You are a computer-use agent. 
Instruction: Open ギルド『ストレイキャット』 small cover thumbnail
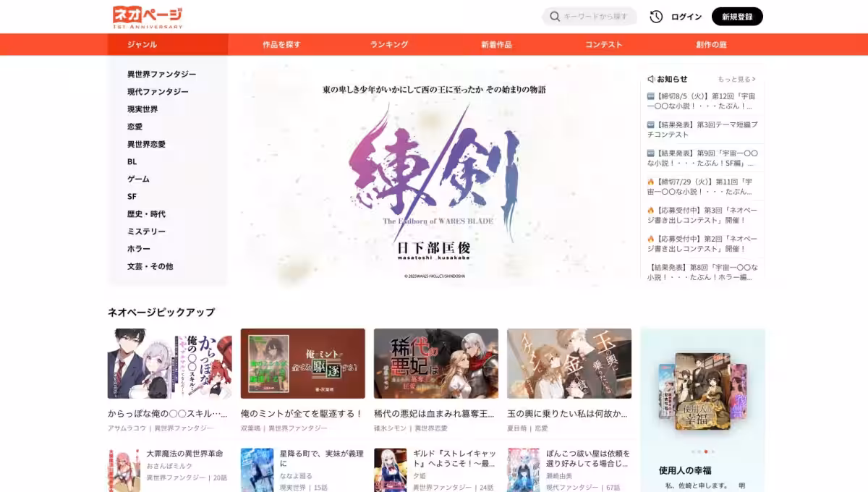[390, 470]
